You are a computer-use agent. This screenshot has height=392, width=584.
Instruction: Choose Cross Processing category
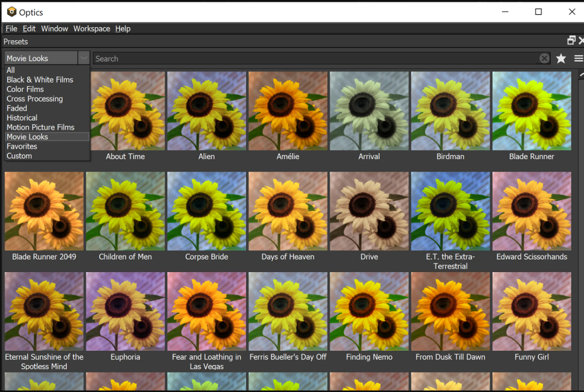click(47, 99)
